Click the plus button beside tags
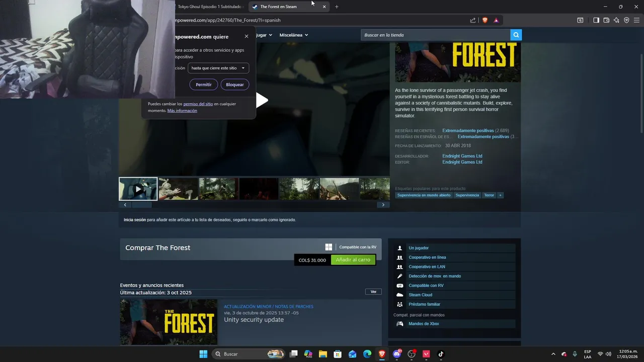 click(500, 195)
